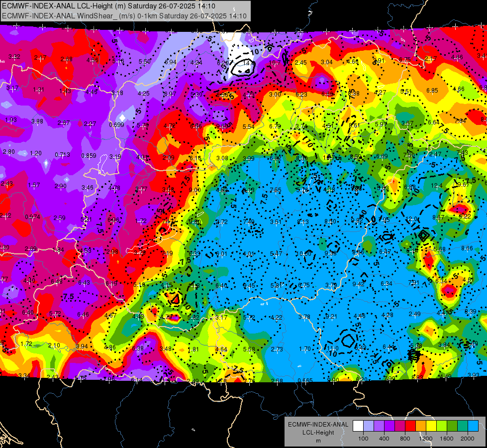Click the 0.665 value at map bottom

pyautogui.click(x=305, y=381)
